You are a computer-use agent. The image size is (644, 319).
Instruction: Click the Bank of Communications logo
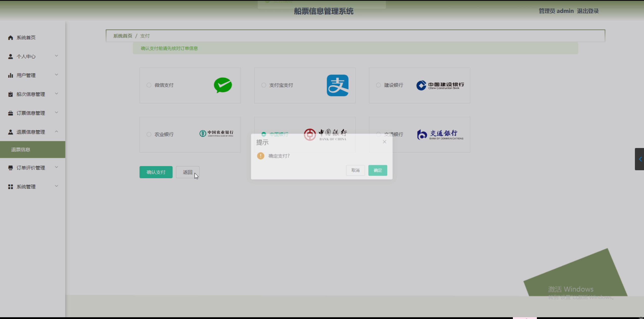(x=440, y=135)
